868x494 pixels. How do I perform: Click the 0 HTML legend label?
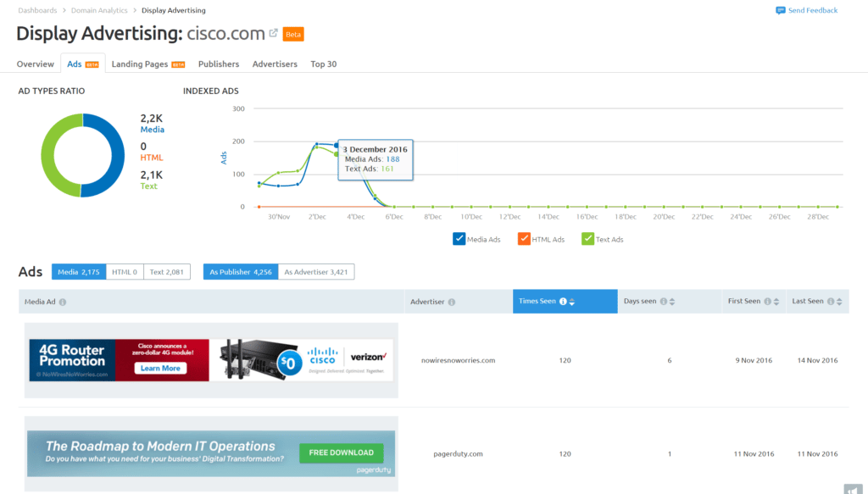[x=152, y=152]
